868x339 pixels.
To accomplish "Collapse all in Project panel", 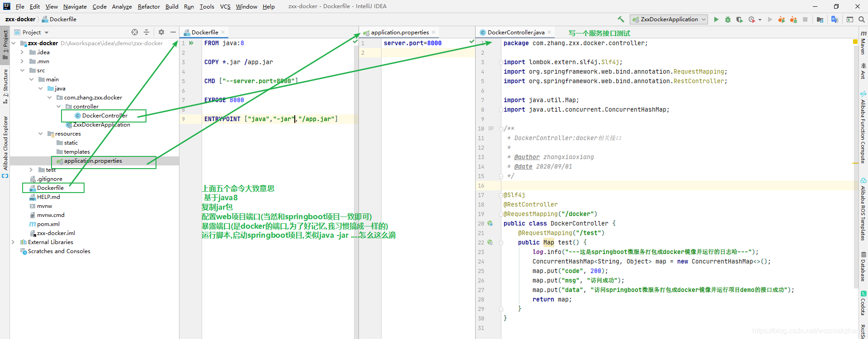I will (x=146, y=32).
